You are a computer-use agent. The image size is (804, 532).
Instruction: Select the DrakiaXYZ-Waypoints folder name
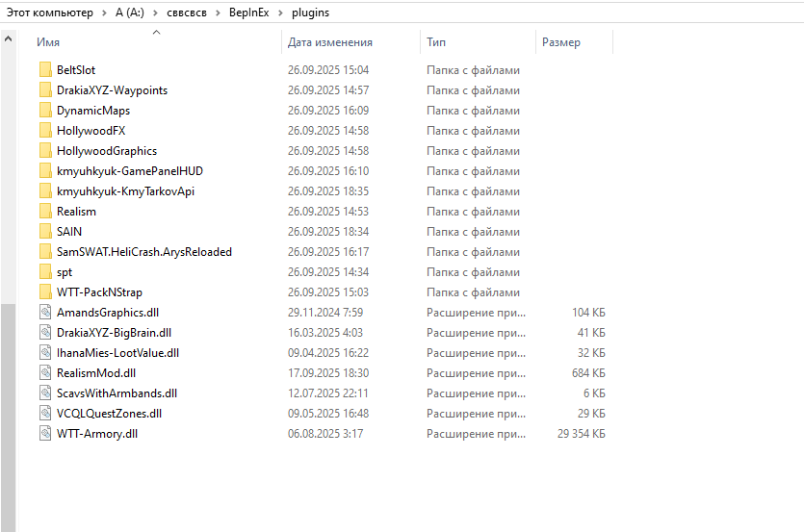[113, 90]
